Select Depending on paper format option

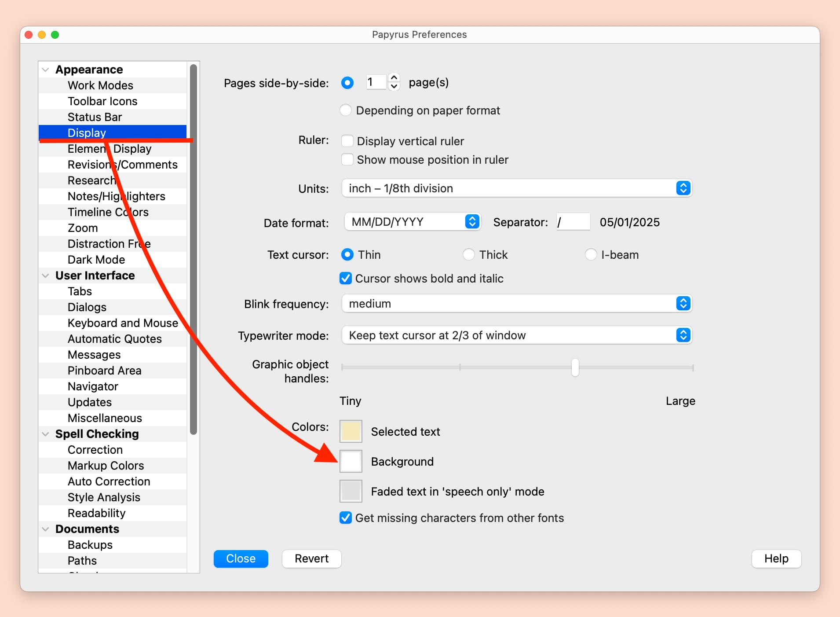click(x=346, y=110)
